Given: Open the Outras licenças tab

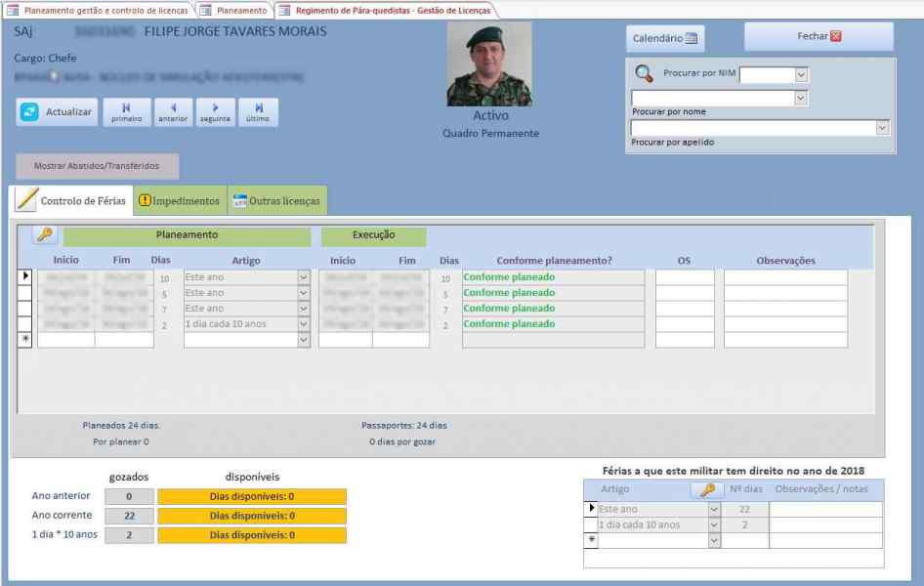Looking at the screenshot, I should point(276,201).
